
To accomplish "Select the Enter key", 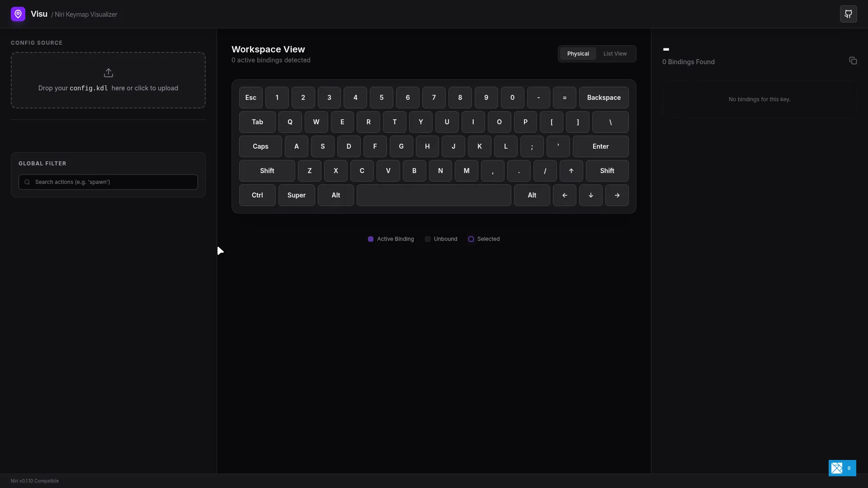I will (600, 146).
